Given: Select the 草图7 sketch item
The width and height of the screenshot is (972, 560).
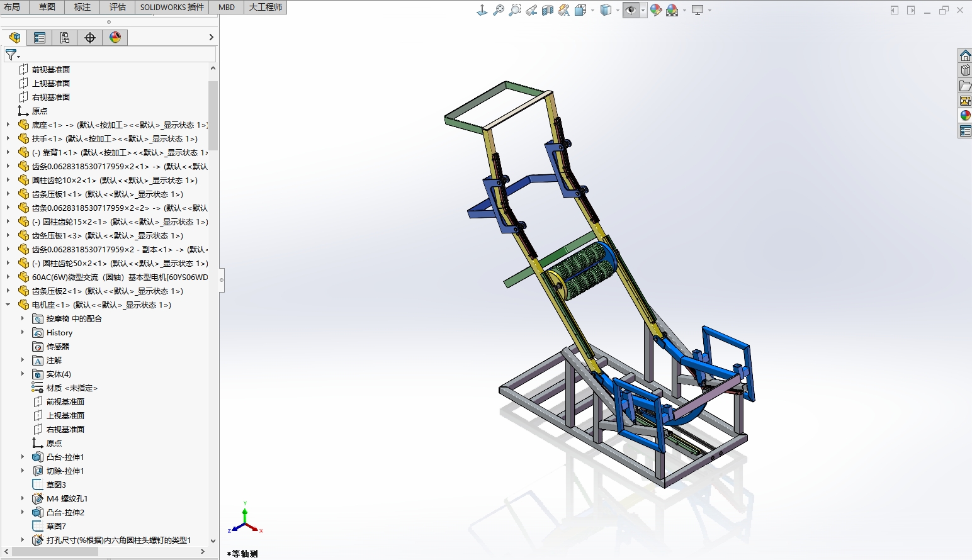Looking at the screenshot, I should (56, 526).
